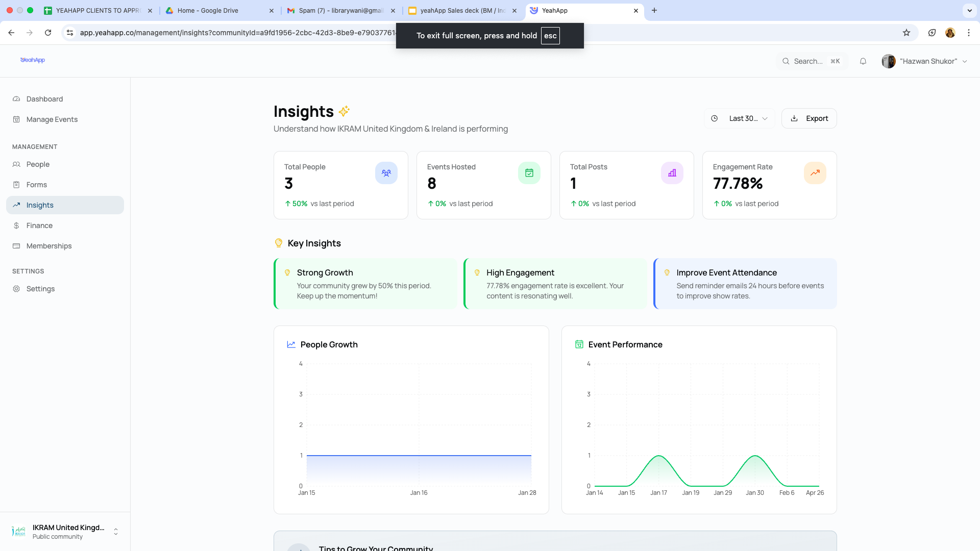Screen dimensions: 980x551
Task: Reload the page via refresh icon
Action: [x=48, y=33]
